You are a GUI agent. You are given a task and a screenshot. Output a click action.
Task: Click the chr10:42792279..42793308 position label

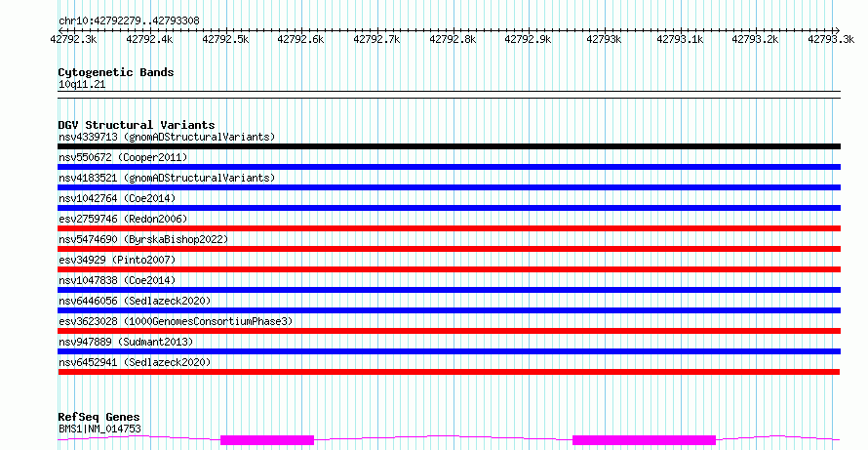129,20
